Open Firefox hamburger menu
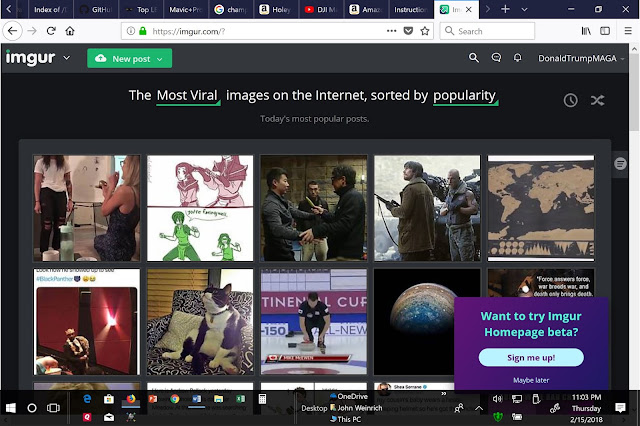 pyautogui.click(x=628, y=31)
